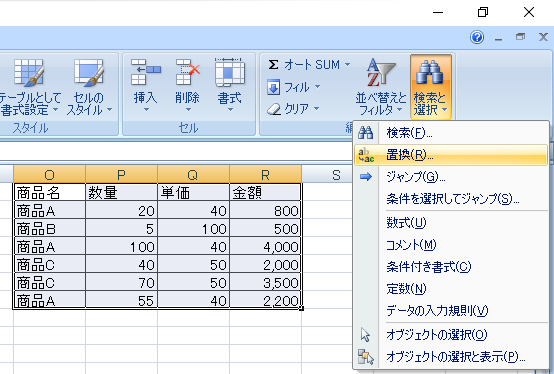Select データの入力規則(V) menu entry
Viewport: 554px width, 374px height.
(451, 311)
